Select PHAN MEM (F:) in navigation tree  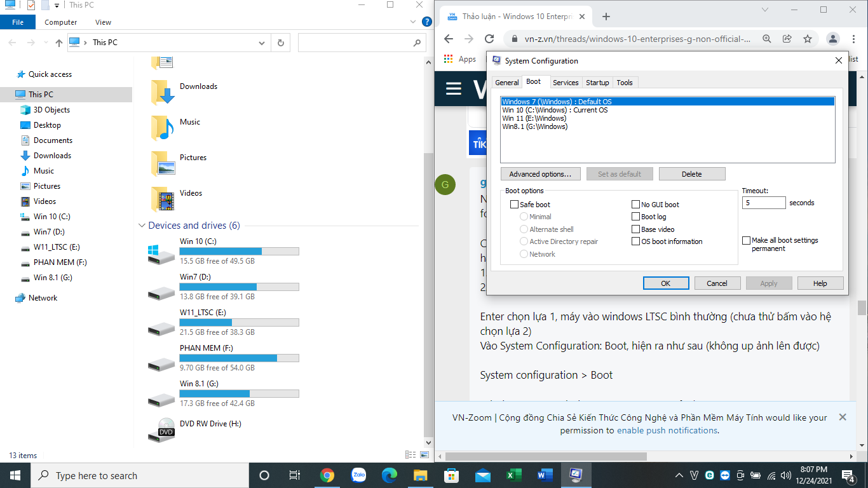[x=60, y=262]
